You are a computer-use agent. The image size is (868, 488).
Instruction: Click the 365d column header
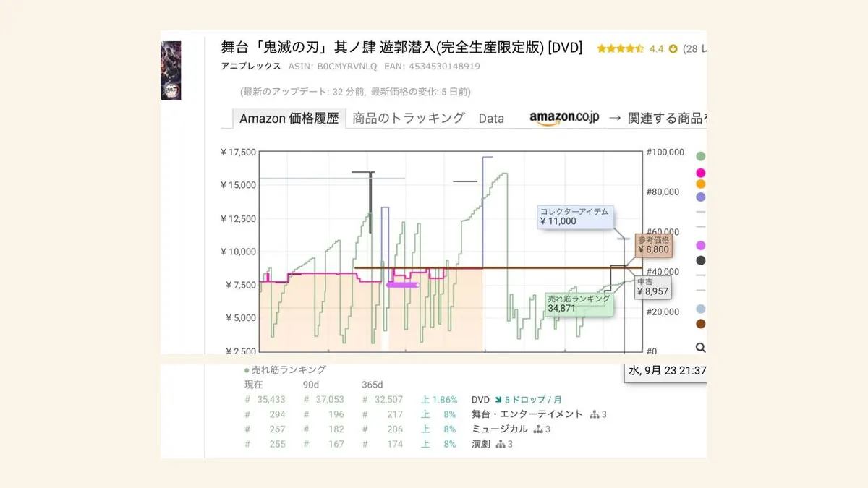click(372, 385)
